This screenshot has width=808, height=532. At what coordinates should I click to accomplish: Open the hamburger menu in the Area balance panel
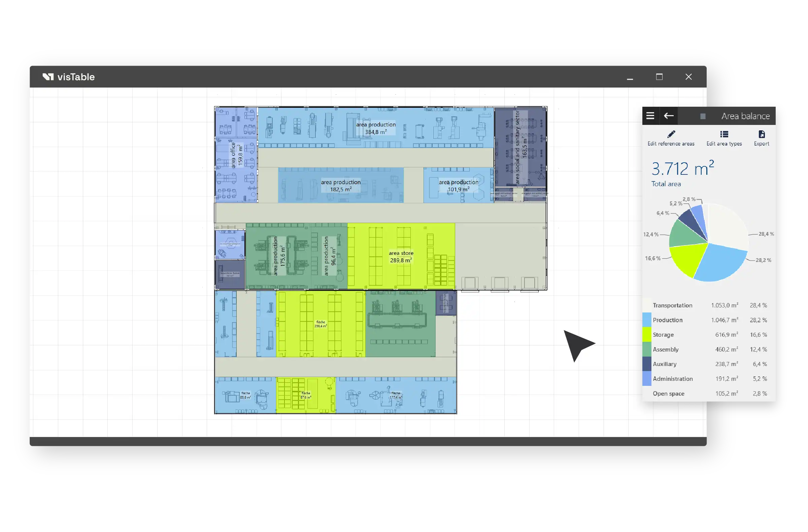point(650,116)
